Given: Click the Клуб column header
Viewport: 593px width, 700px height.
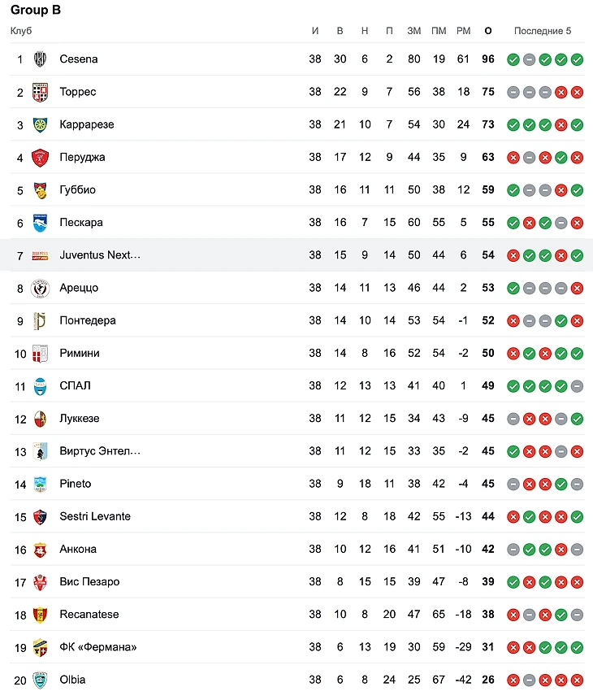Looking at the screenshot, I should click(21, 31).
